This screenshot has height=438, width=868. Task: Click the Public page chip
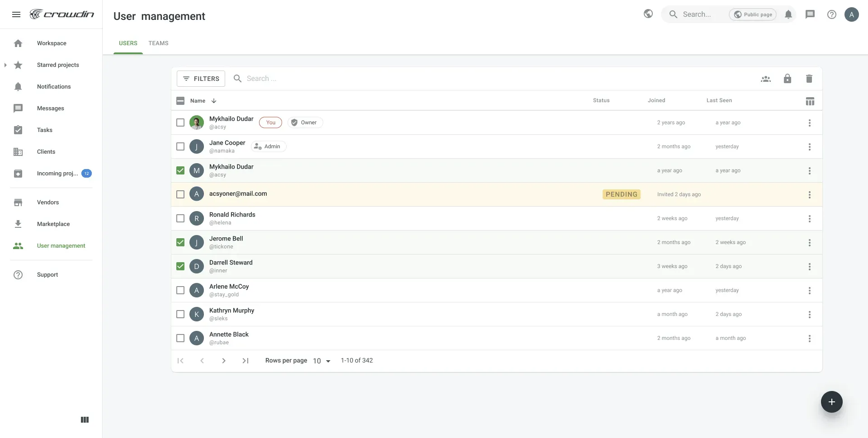[752, 14]
